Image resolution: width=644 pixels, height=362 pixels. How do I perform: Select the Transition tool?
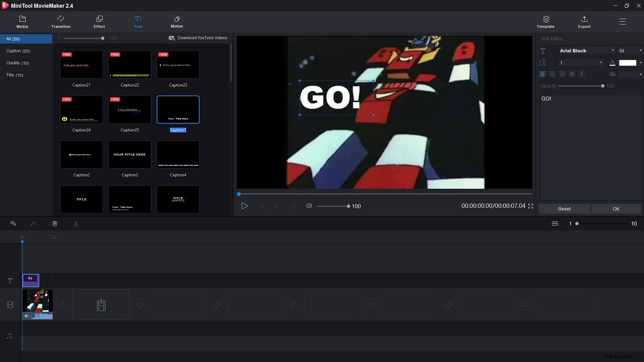60,22
